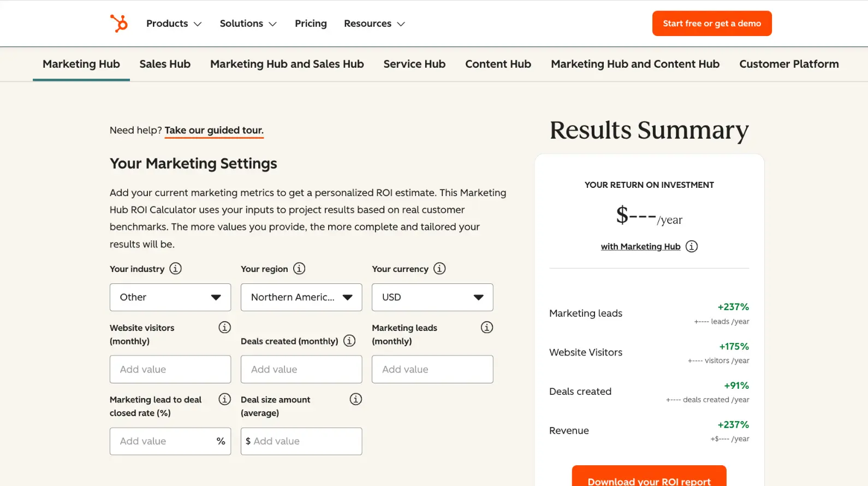Screen dimensions: 868x486
Task: Open the currency dropdown showing USD
Action: click(432, 297)
